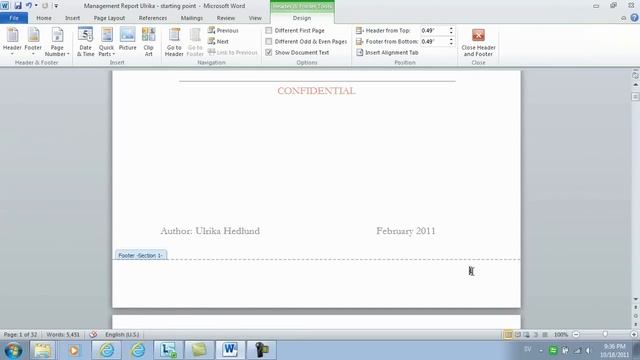Open the Page Number menu
The height and width of the screenshot is (360, 640).
coord(57,42)
